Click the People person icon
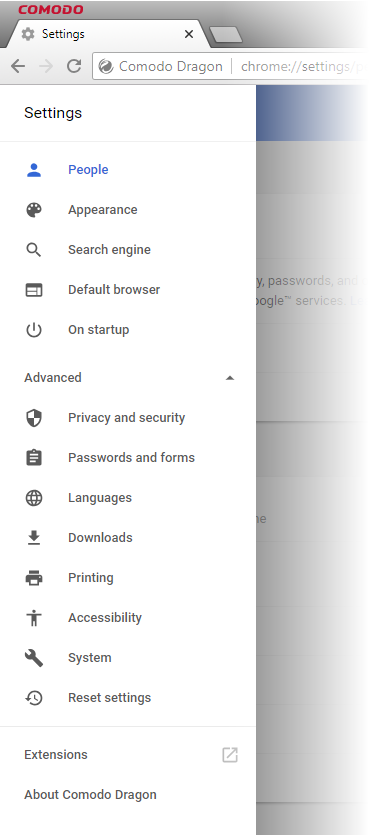Viewport: 369px width, 835px height. tap(34, 170)
